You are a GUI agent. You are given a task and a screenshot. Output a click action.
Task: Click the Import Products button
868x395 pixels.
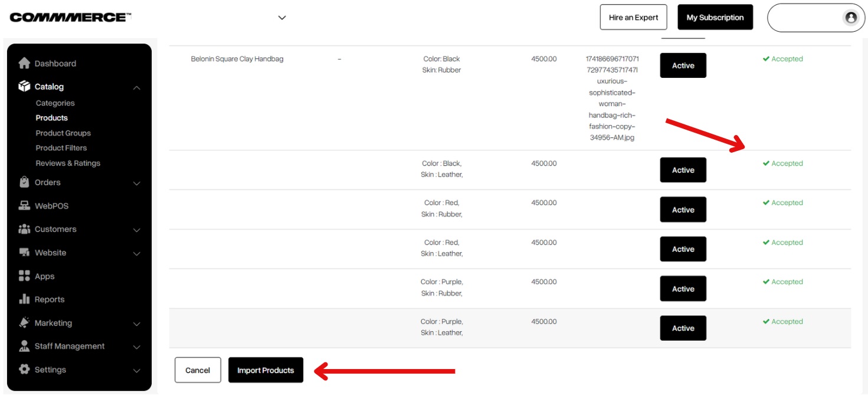(x=266, y=370)
